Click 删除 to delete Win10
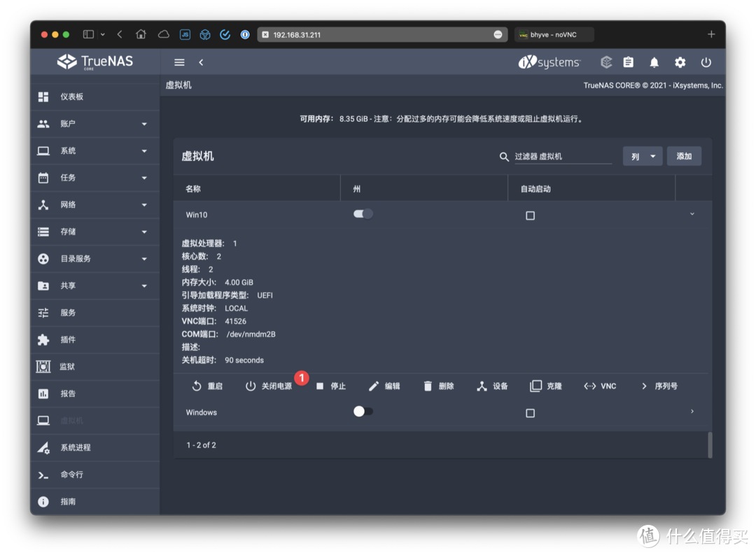The width and height of the screenshot is (756, 555). (439, 386)
